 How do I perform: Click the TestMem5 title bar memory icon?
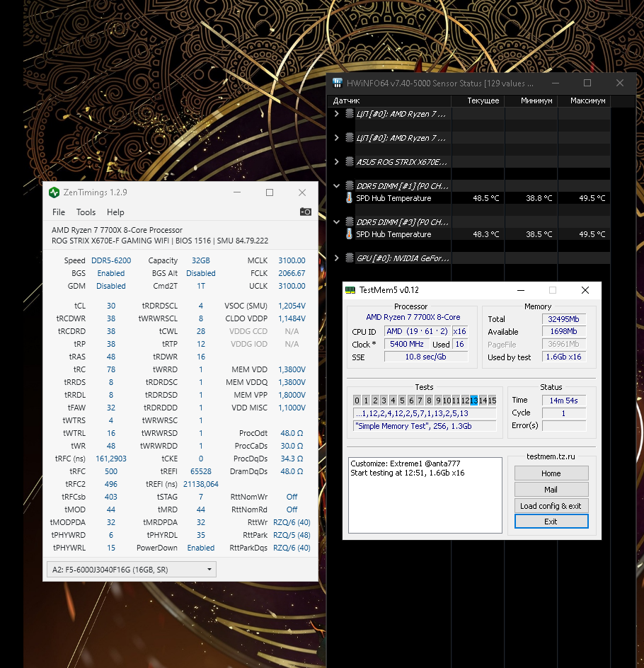tap(350, 290)
